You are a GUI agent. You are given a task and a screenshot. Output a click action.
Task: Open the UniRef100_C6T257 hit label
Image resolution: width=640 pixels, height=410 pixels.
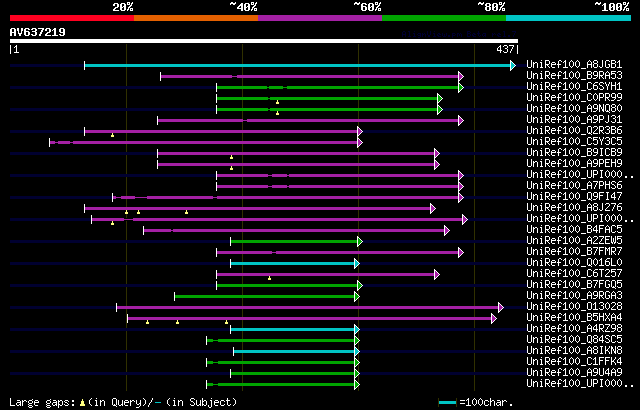click(x=574, y=274)
